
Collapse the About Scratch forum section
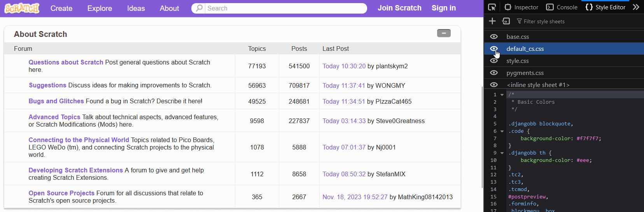click(x=444, y=33)
